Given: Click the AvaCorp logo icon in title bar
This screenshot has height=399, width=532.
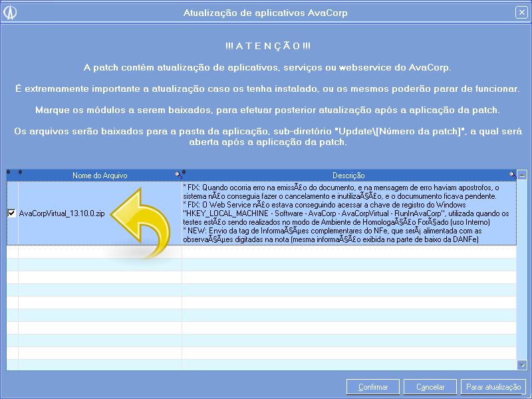Looking at the screenshot, I should tap(10, 13).
